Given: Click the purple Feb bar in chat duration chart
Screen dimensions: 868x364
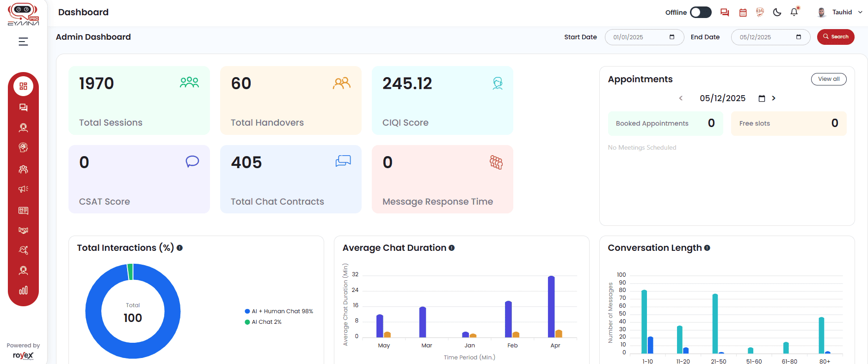Looking at the screenshot, I should tap(508, 319).
